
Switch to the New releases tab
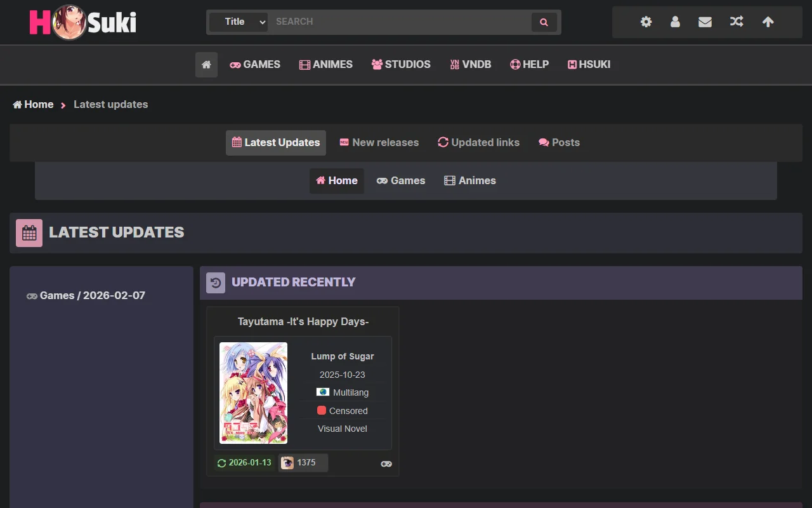pos(379,142)
